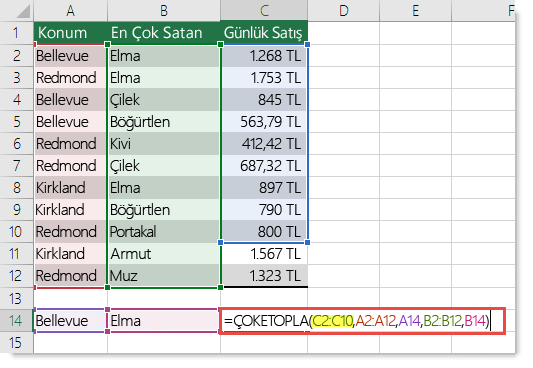Image resolution: width=533 pixels, height=368 pixels.
Task: Select cell B12 containing Muz
Action: pos(164,276)
